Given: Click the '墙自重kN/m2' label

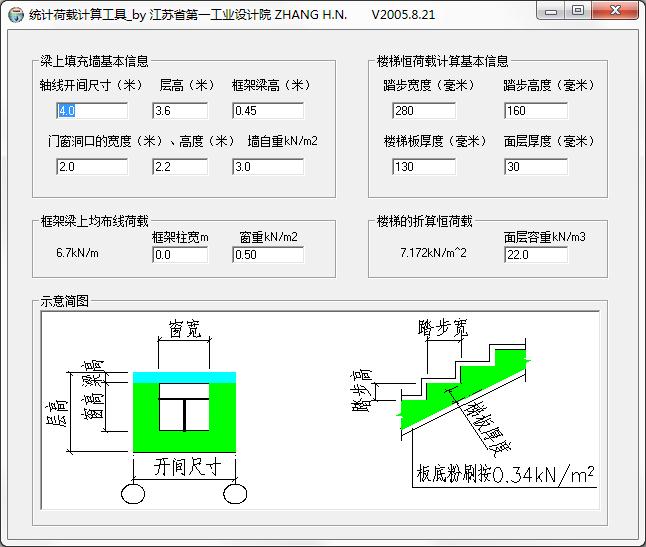Looking at the screenshot, I should (x=283, y=141).
